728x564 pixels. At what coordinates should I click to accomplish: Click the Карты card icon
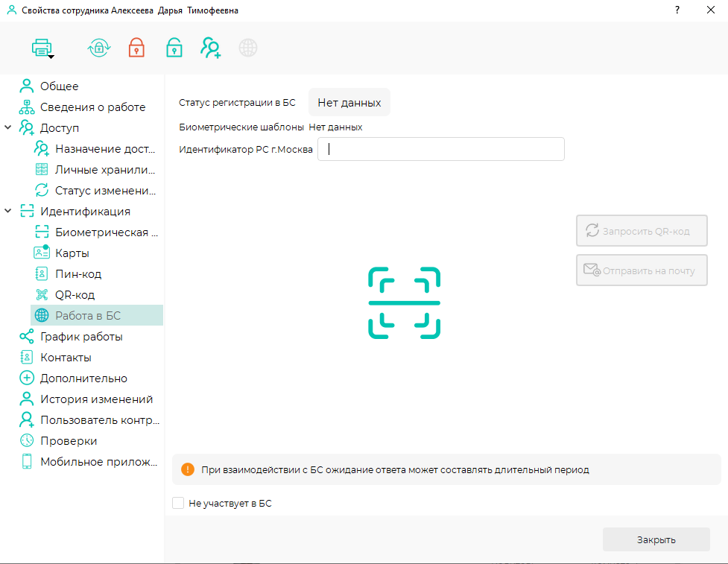42,252
